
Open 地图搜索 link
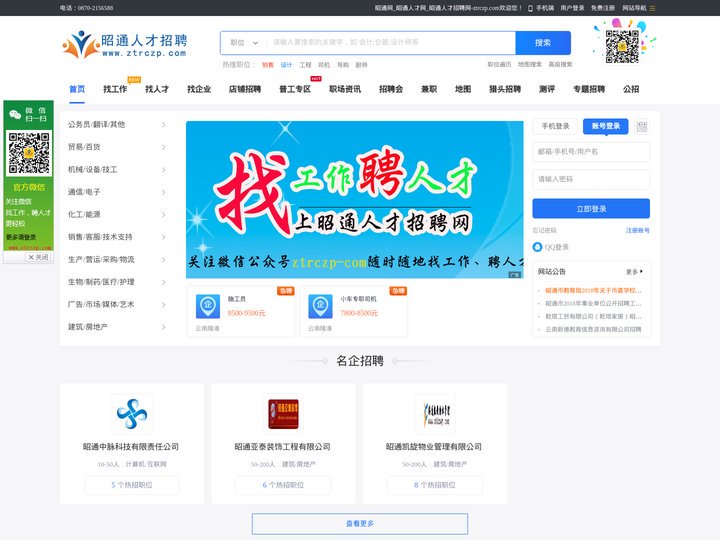(530, 65)
